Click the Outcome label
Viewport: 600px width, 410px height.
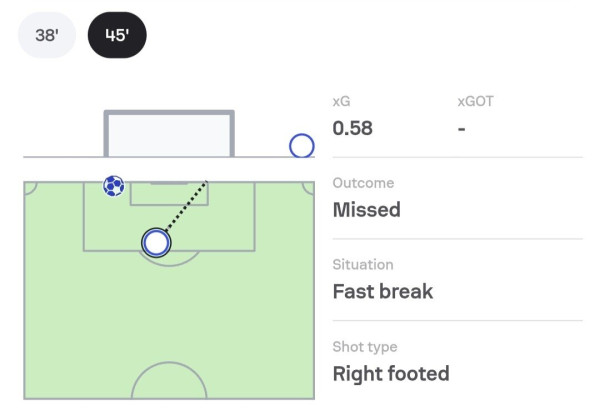point(363,184)
